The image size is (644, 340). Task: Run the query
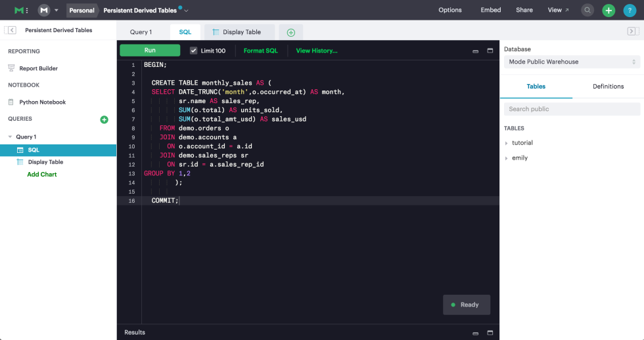click(150, 50)
